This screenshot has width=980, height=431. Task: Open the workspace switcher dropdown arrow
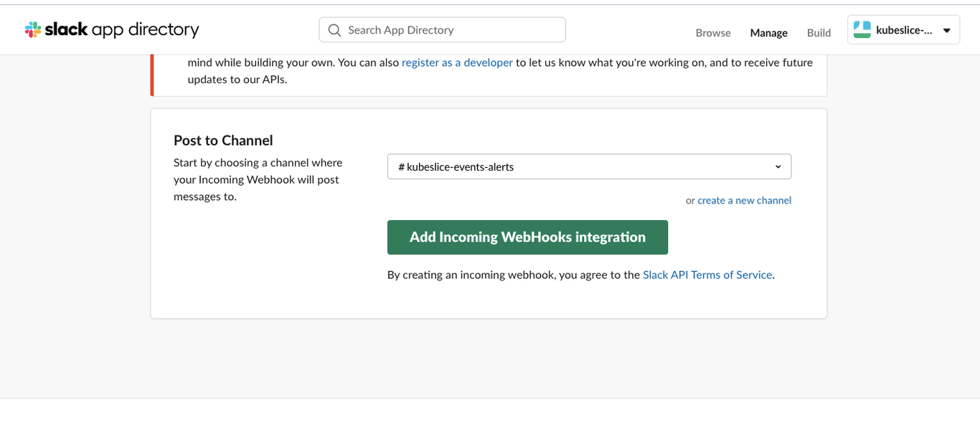(946, 31)
